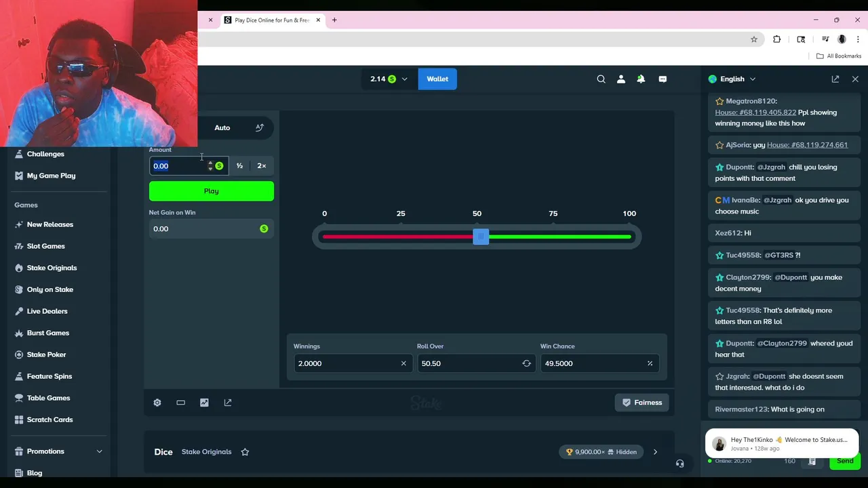The image size is (868, 488).
Task: Open Chrome three-dot menu
Action: tap(858, 39)
